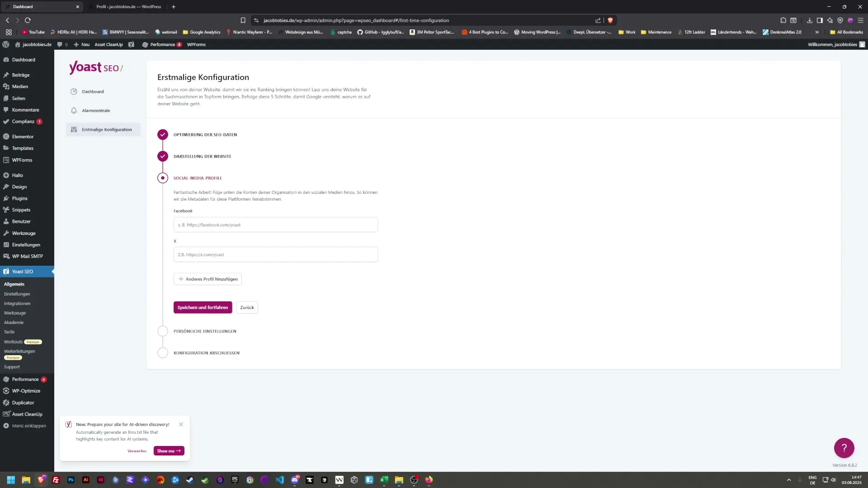Reload the page with the refresh icon
The height and width of the screenshot is (488, 868).
coord(28,20)
